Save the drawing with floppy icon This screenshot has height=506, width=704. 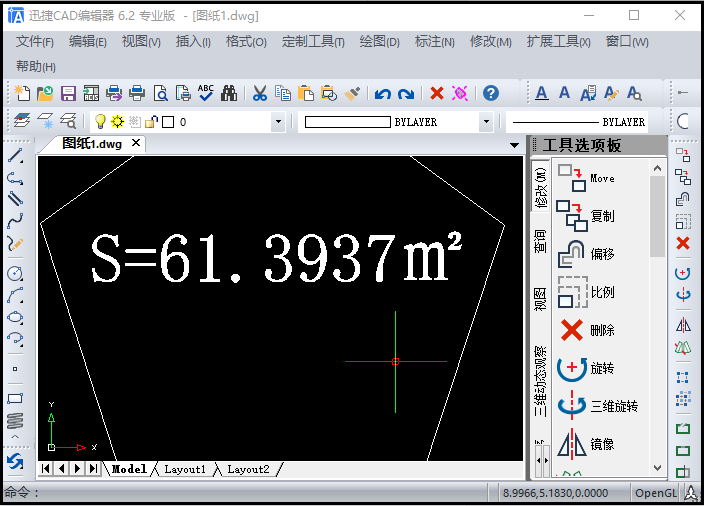68,93
